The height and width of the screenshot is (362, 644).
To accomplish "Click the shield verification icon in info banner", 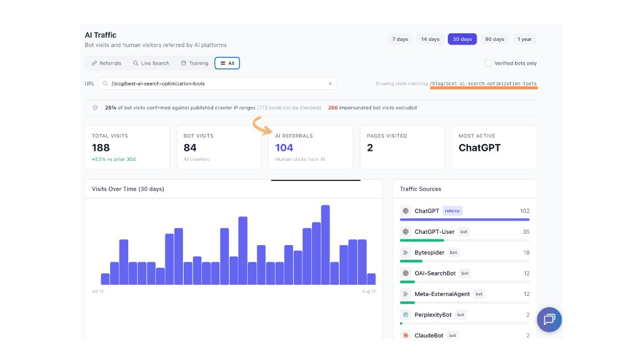I will (96, 107).
